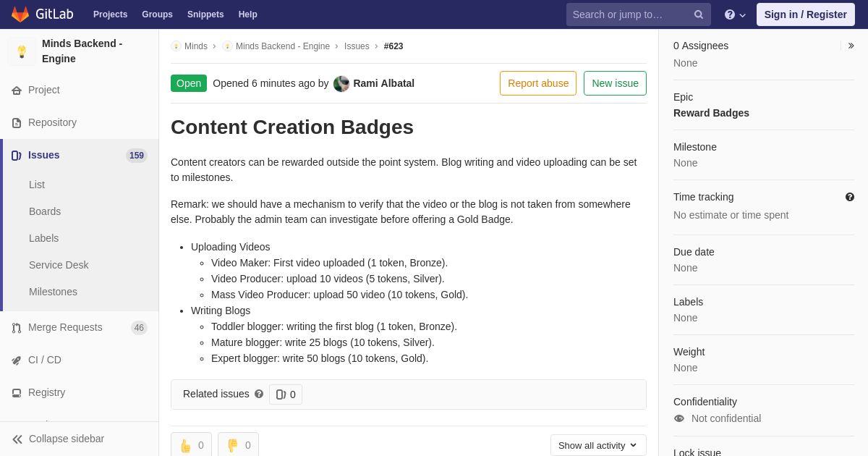Click the Due date section label
Screen dimensions: 868x456
coord(694,252)
